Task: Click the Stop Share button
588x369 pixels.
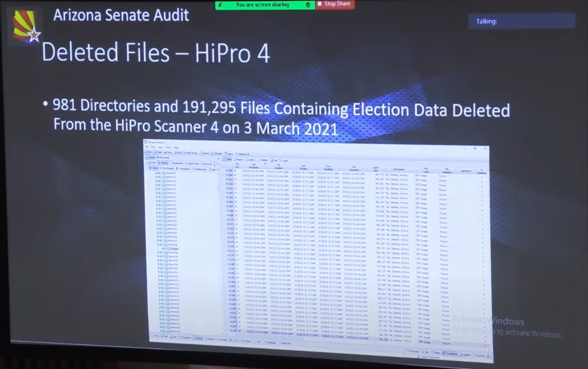Action: coord(335,4)
